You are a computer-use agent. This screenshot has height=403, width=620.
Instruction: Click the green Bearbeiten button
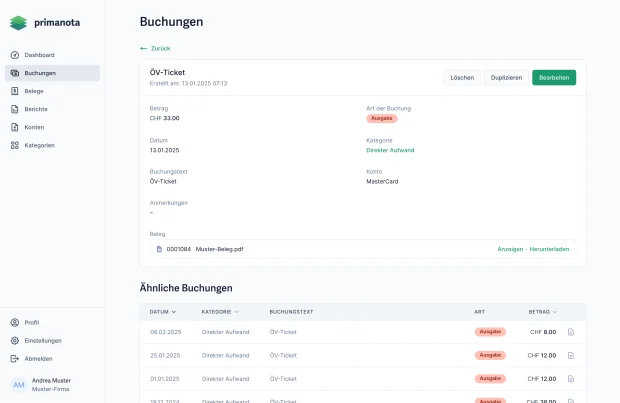pyautogui.click(x=554, y=78)
